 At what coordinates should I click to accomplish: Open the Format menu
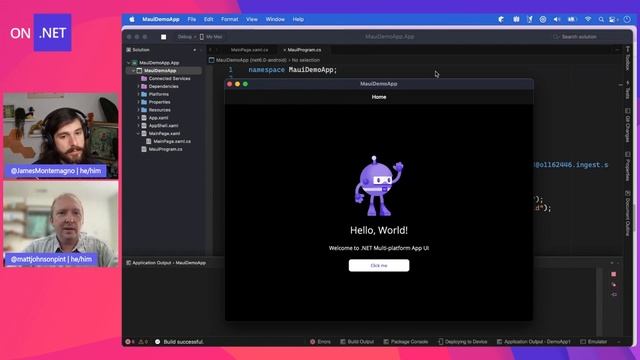tap(229, 19)
